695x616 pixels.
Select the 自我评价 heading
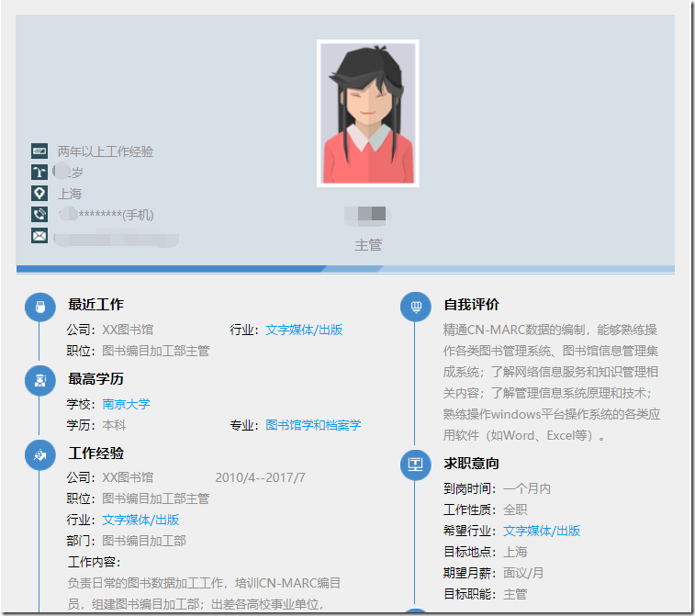tap(471, 305)
